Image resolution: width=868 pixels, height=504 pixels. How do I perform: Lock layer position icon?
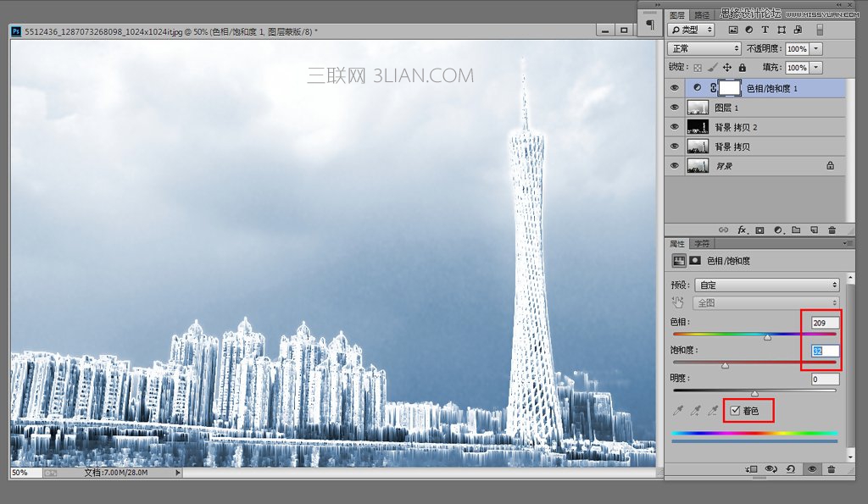[x=727, y=68]
